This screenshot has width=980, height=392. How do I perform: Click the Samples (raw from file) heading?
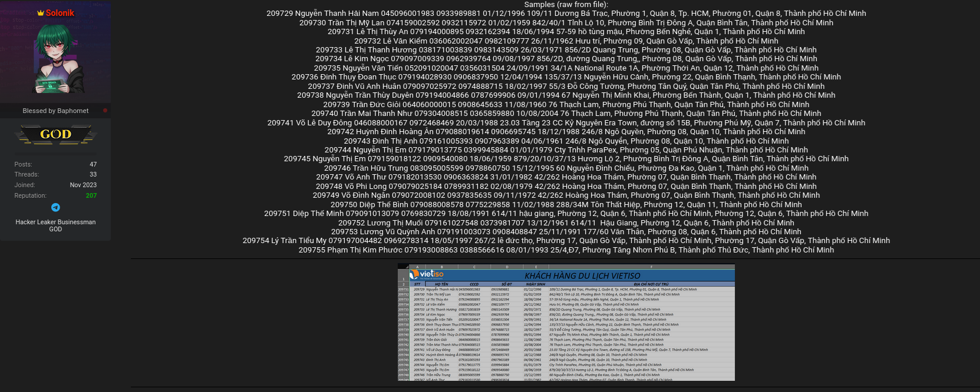click(566, 5)
